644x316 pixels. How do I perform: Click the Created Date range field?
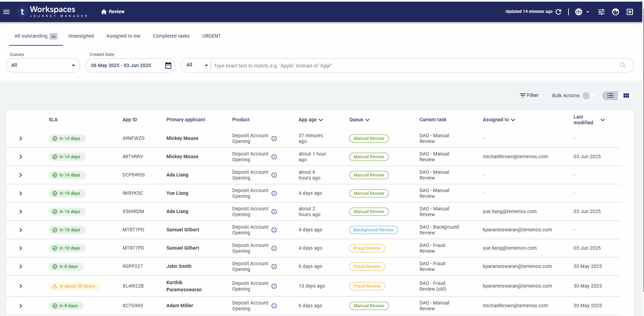click(x=130, y=65)
